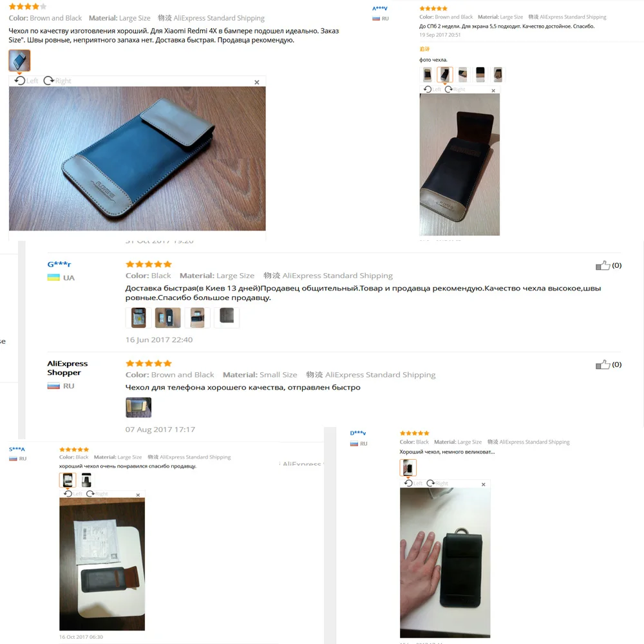Rotate left the photo in D***v's review
644x644 pixels.
point(413,483)
